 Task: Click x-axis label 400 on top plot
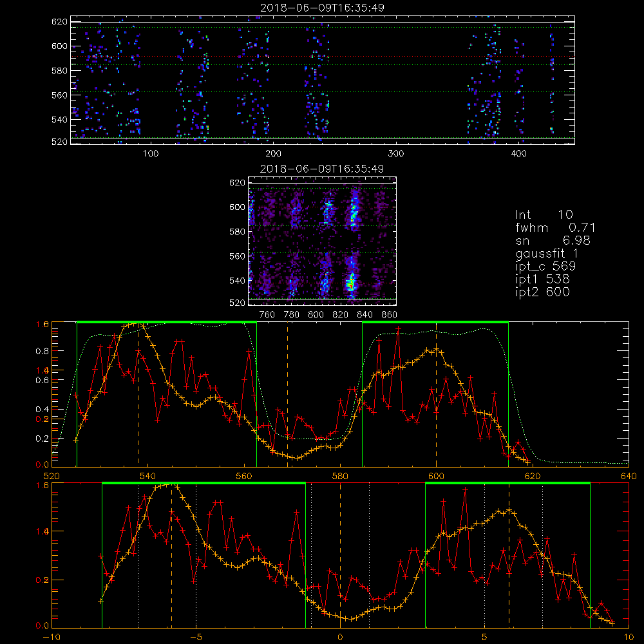coord(518,154)
